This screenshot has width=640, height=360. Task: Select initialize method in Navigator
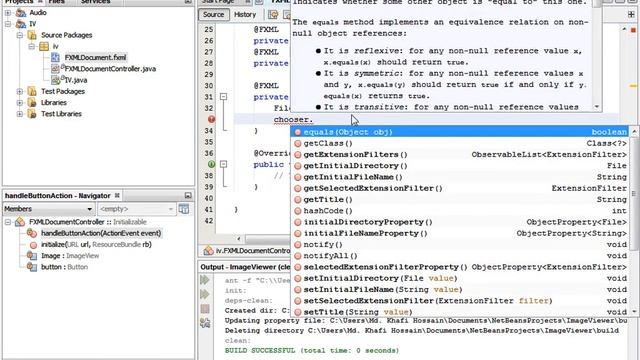click(x=96, y=244)
